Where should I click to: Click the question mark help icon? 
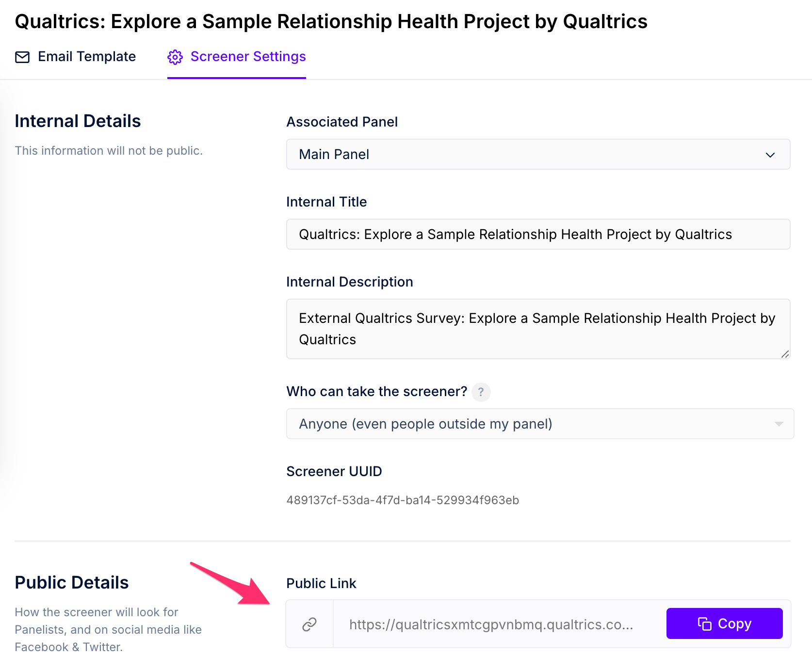481,392
